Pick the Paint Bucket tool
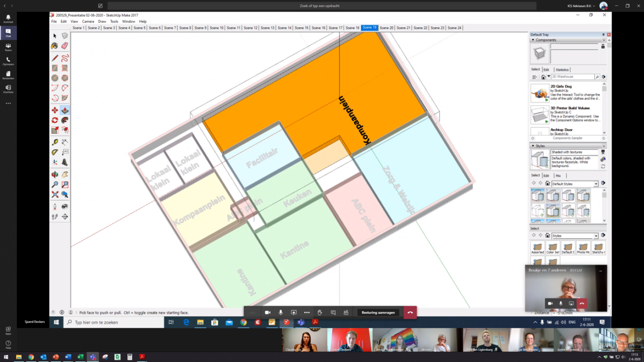The height and width of the screenshot is (362, 644). coord(55,46)
